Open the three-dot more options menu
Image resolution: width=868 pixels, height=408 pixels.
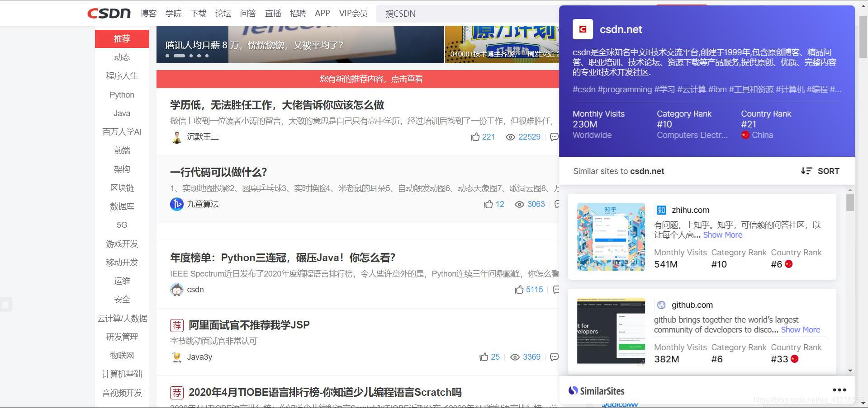839,390
